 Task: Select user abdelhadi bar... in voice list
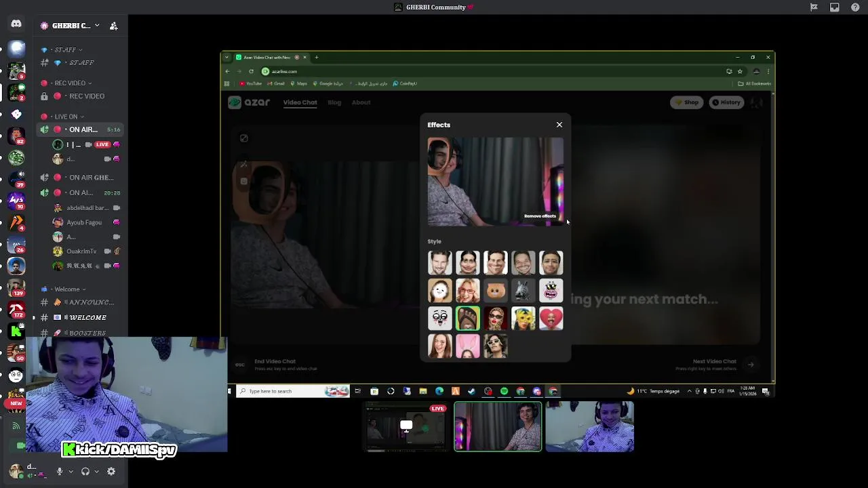(x=87, y=208)
